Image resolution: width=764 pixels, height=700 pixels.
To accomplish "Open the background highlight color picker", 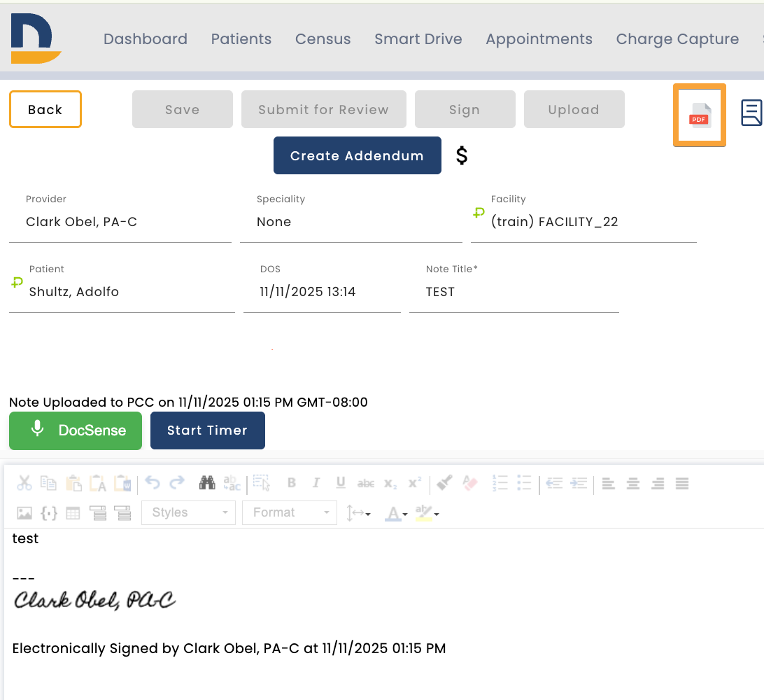I will click(427, 513).
